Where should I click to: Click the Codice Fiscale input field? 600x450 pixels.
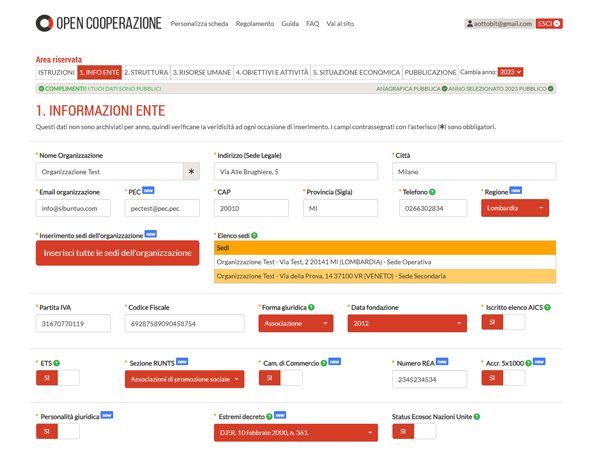[x=184, y=324]
